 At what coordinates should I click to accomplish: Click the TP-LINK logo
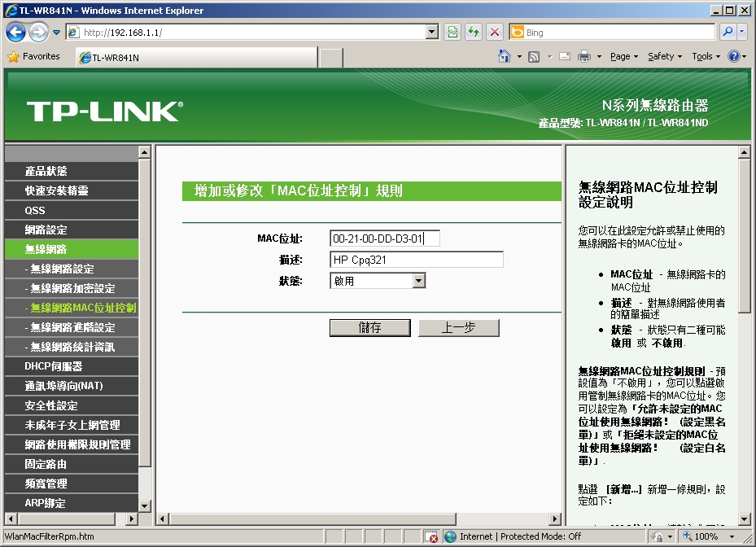pyautogui.click(x=105, y=111)
